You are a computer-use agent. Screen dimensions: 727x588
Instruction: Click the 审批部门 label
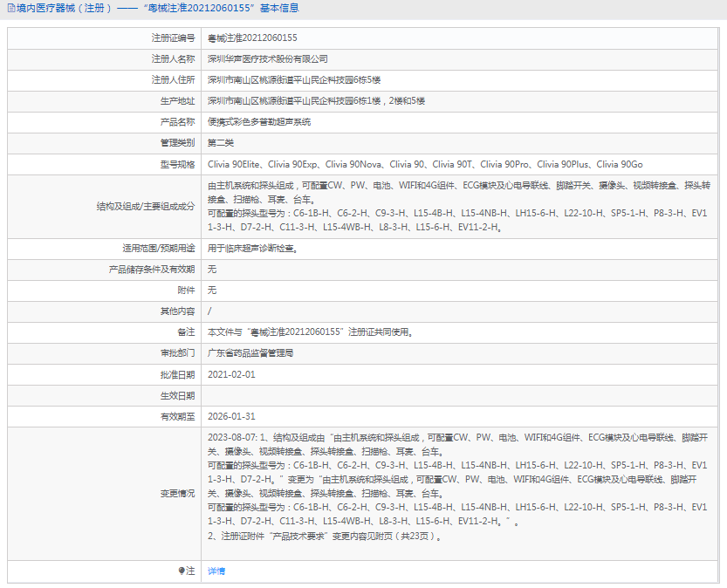pos(177,353)
